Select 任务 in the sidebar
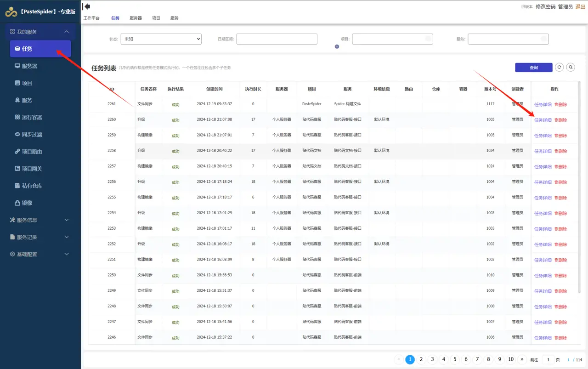Screen dimensions: 588x369 click(40, 49)
